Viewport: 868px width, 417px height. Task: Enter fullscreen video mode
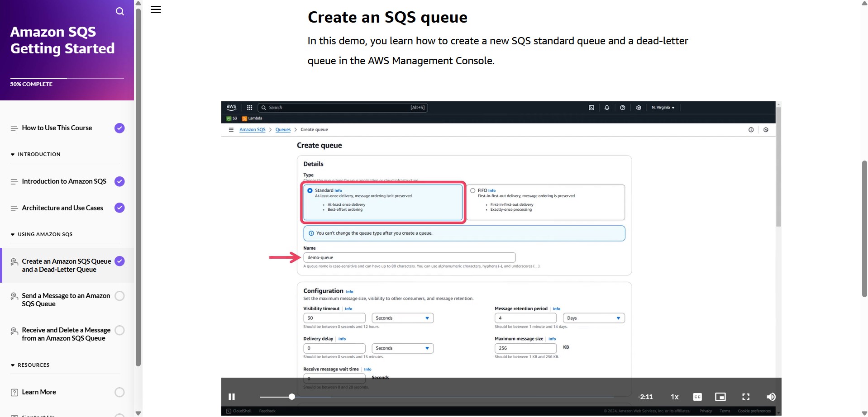pyautogui.click(x=746, y=397)
